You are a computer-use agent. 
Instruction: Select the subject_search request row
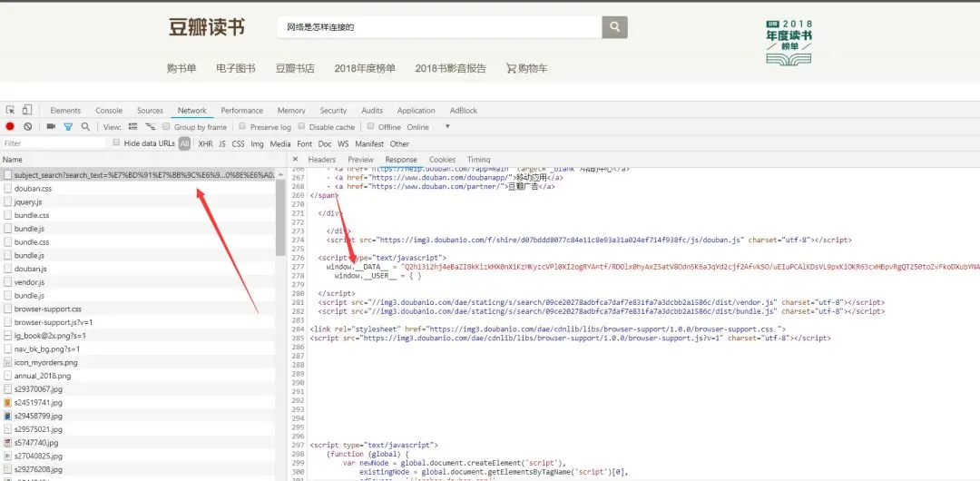(x=138, y=175)
